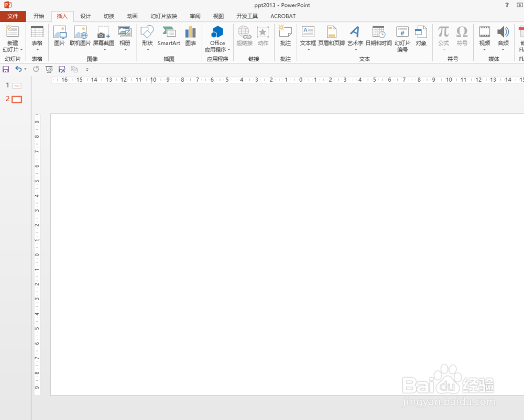The image size is (524, 420).
Task: Click the New Slide (新建幻灯片) icon
Action: (13, 32)
